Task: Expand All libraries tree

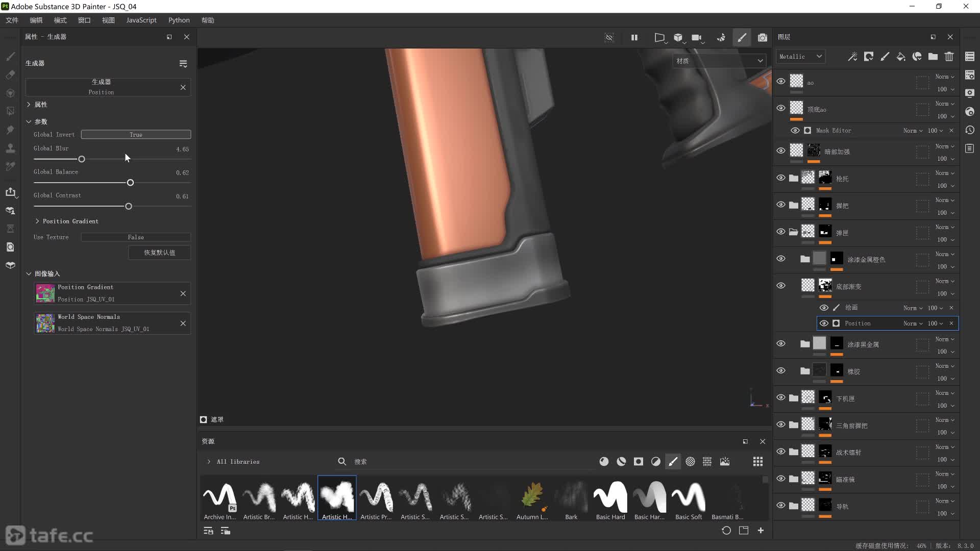Action: [x=209, y=462]
